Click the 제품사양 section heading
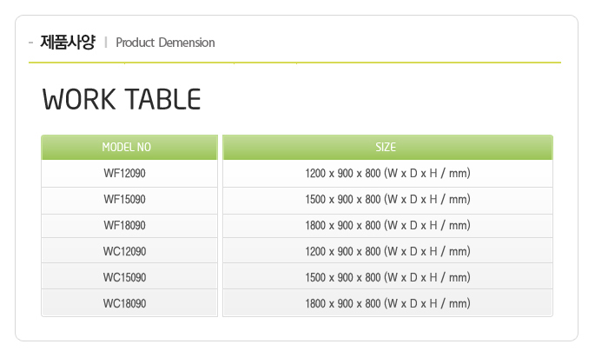Viewport: 595px width, 364px height. (68, 42)
